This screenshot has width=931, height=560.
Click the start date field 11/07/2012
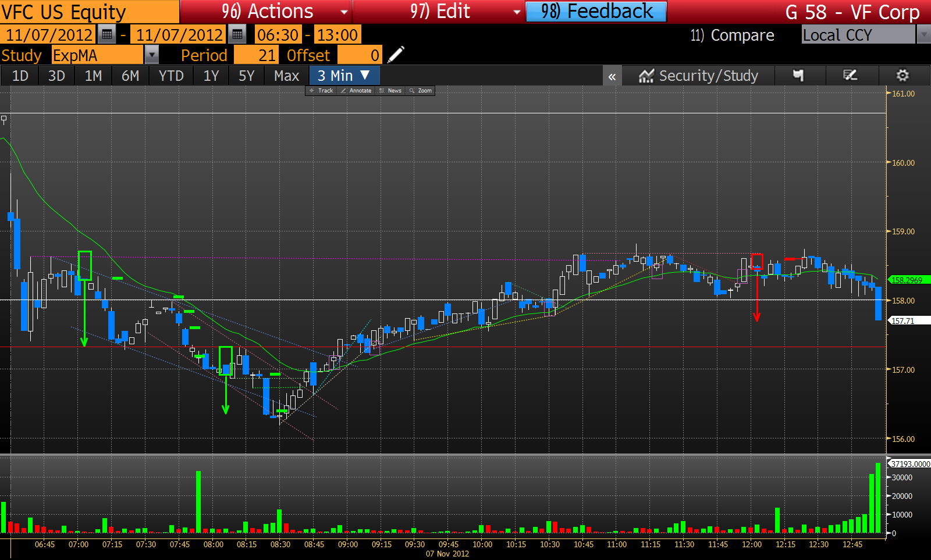tap(49, 35)
